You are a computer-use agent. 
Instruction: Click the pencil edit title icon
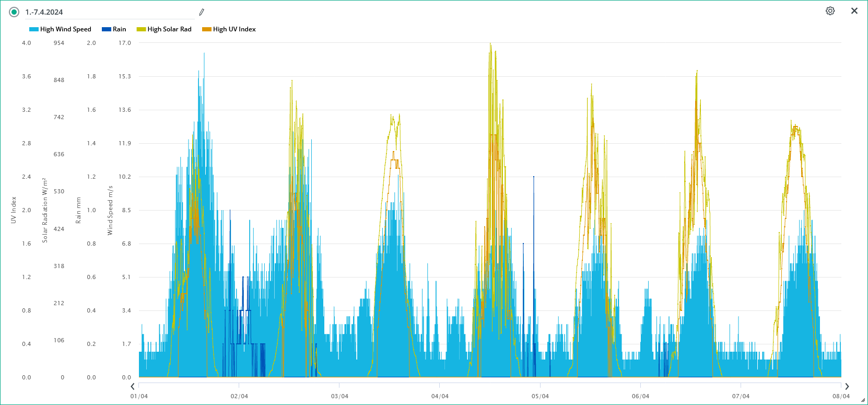202,12
